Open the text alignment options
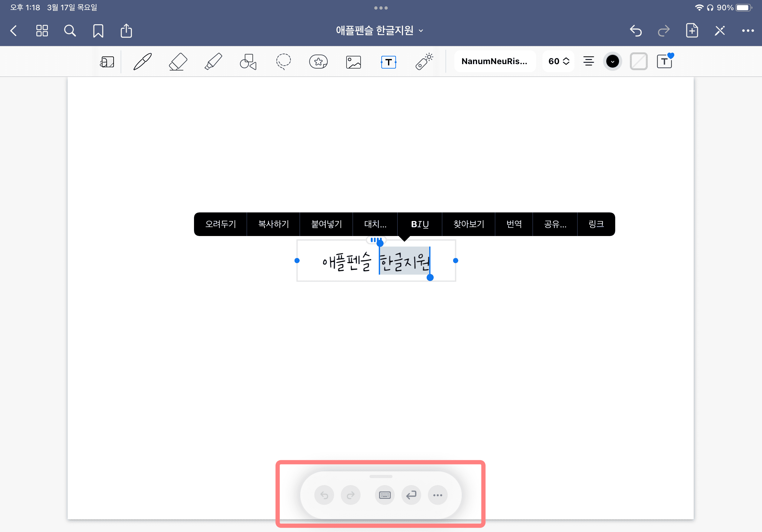Viewport: 762px width, 532px height. point(588,61)
